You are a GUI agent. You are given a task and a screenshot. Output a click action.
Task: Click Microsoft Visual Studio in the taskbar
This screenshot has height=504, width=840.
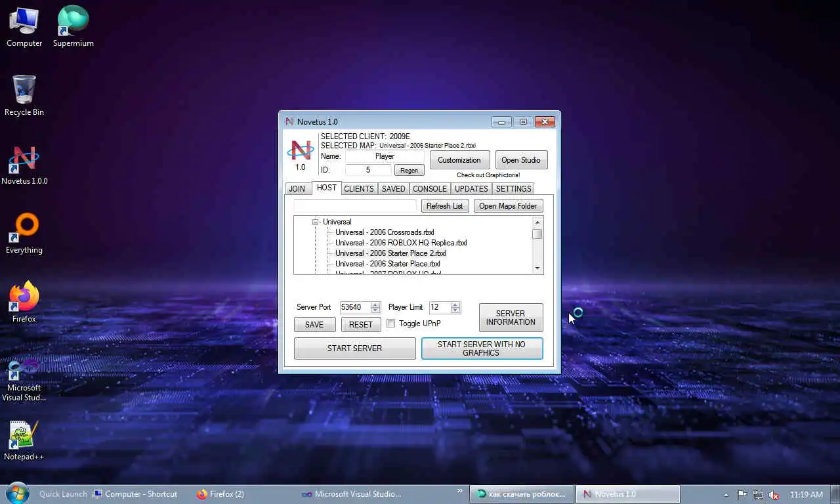tap(352, 494)
